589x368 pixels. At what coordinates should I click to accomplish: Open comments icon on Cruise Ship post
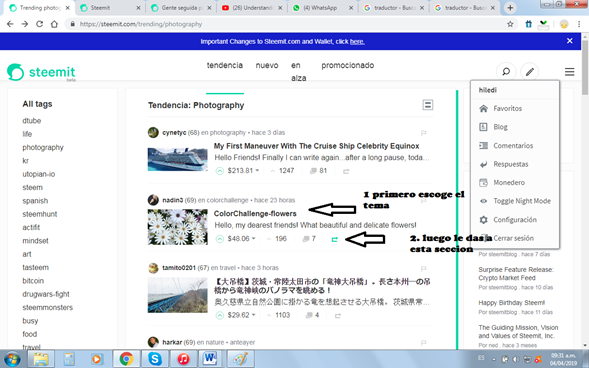point(313,171)
